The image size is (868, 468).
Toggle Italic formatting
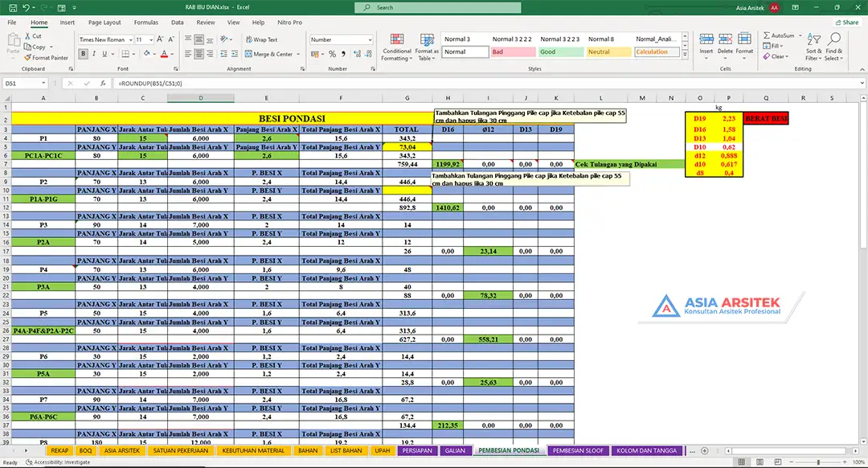point(94,54)
